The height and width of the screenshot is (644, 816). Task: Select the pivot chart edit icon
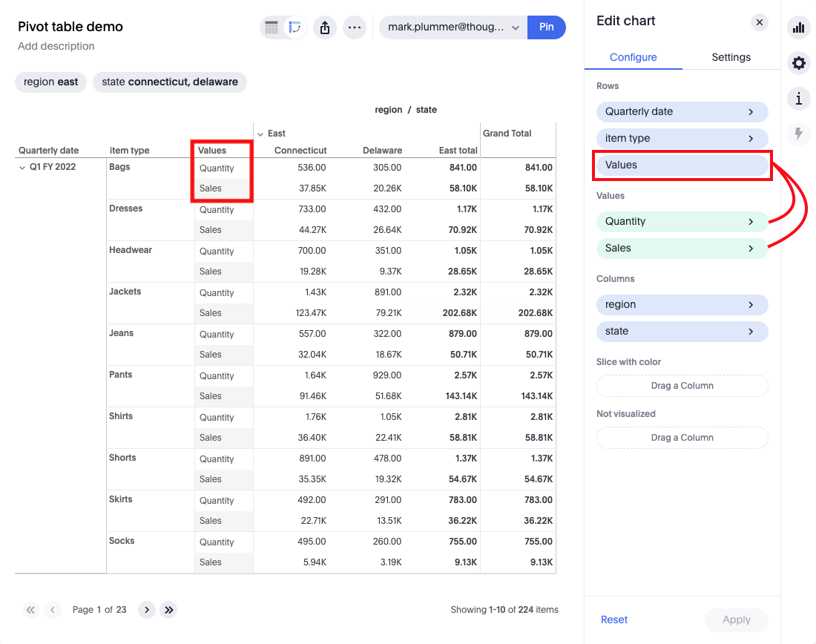295,27
